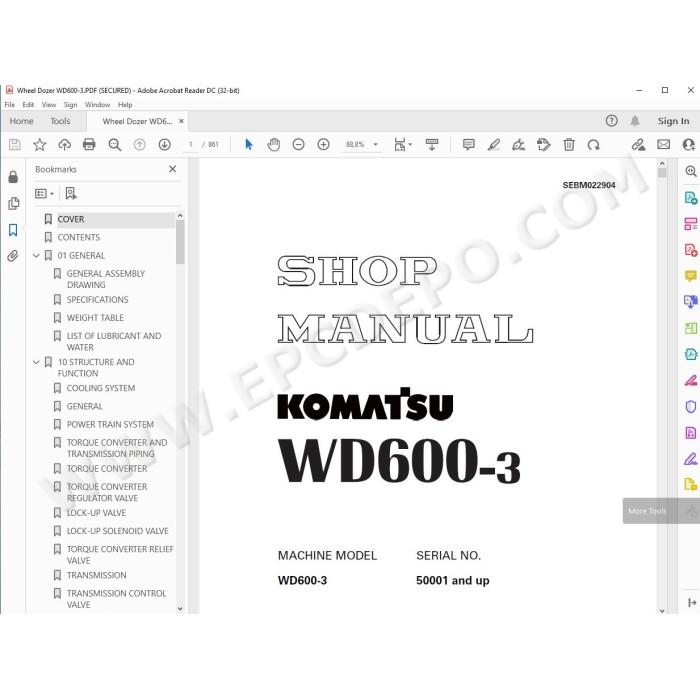Open the zoom percentage dropdown
The height and width of the screenshot is (700, 700).
[375, 145]
